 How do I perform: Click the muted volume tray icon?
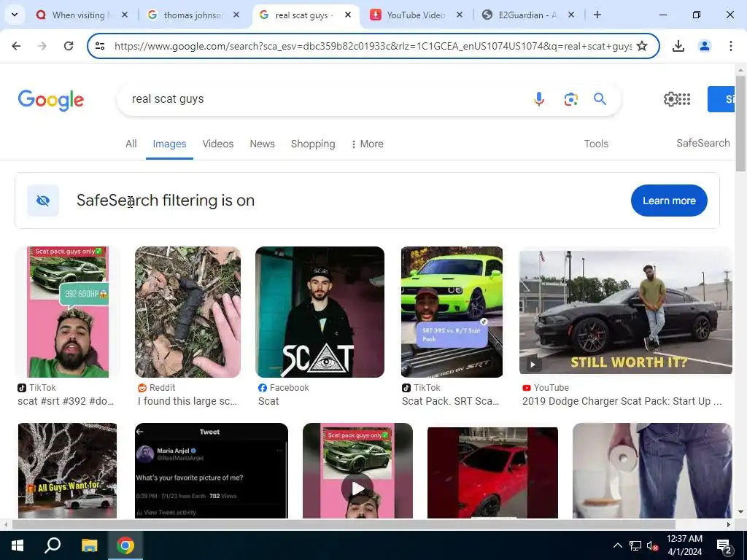pyautogui.click(x=652, y=545)
